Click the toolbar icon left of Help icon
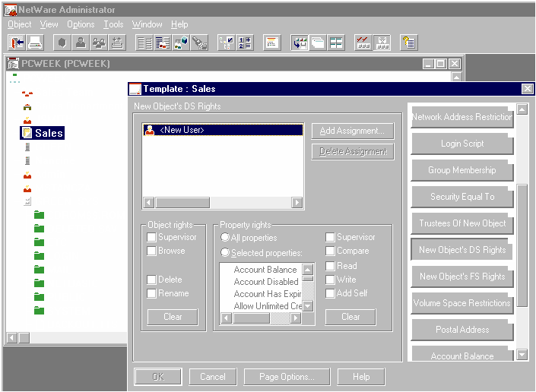Screen dimensions: 536x392 (x=382, y=43)
